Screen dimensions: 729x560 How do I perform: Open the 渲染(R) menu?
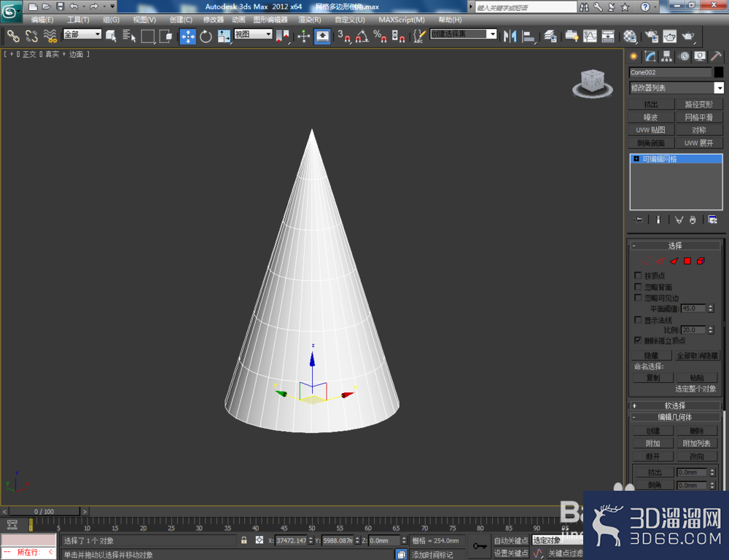click(x=310, y=20)
